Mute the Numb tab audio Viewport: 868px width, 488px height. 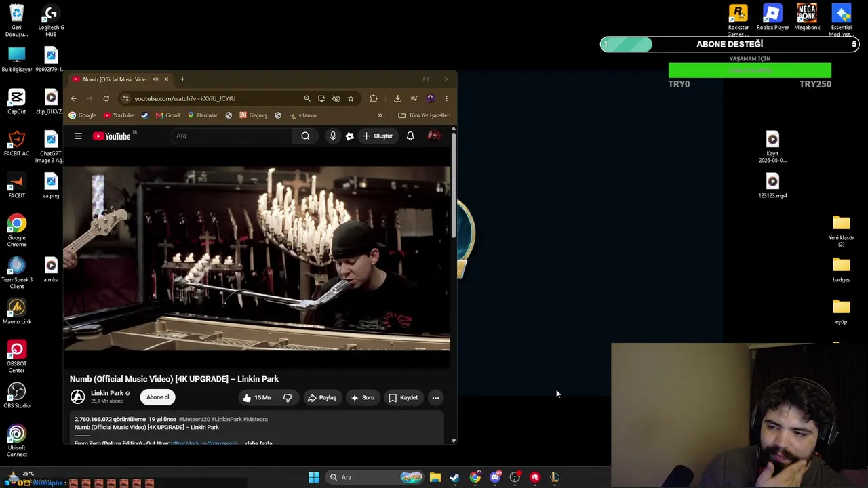155,79
